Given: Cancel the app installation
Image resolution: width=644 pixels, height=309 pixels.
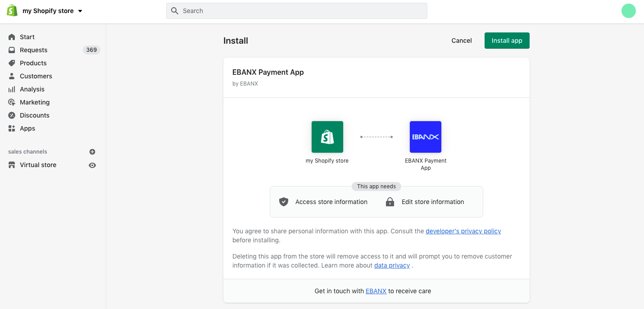Looking at the screenshot, I should tap(462, 41).
